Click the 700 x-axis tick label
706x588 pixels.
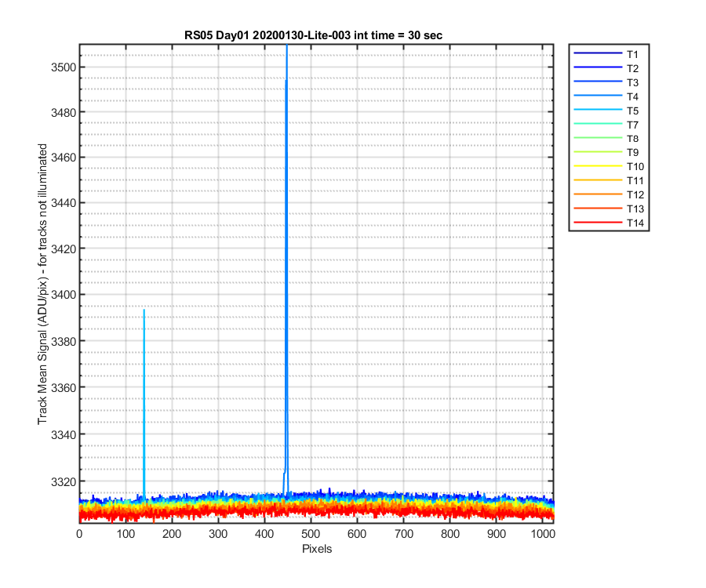404,534
